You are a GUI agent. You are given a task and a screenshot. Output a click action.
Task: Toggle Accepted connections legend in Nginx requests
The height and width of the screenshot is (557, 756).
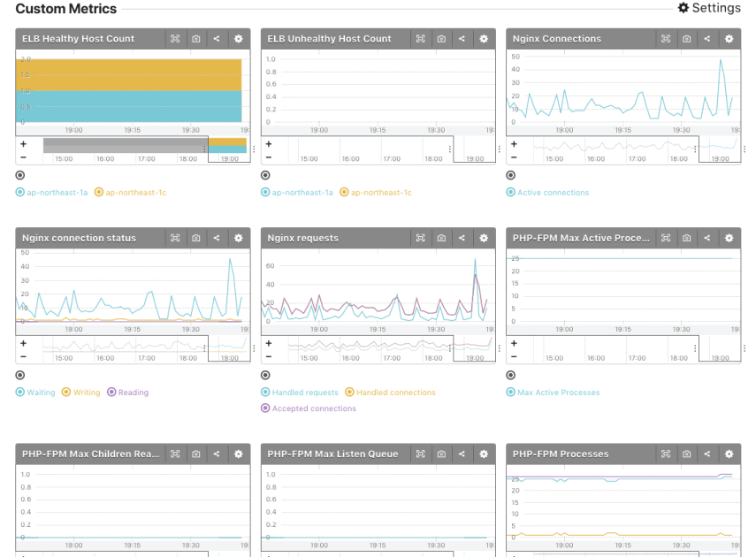click(309, 408)
